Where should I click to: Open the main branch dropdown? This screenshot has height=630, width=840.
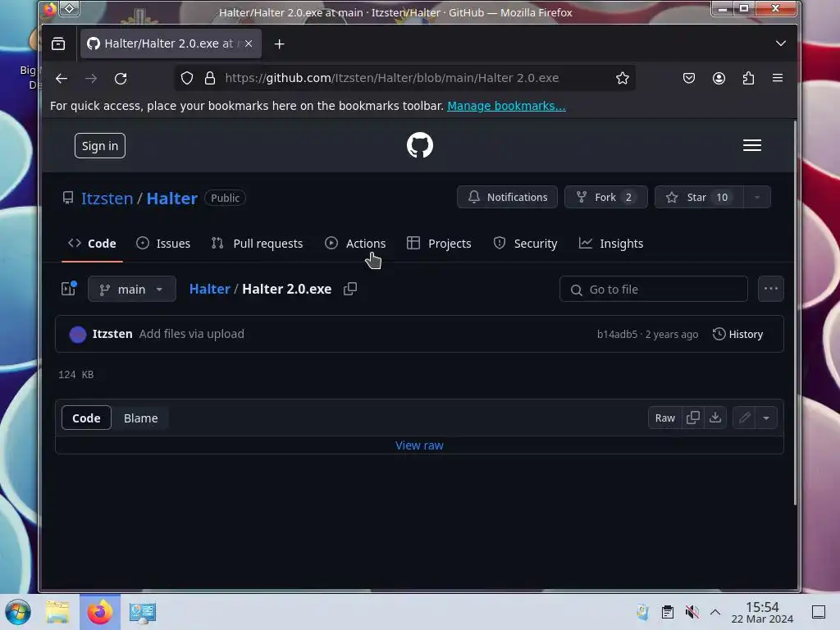coord(132,290)
